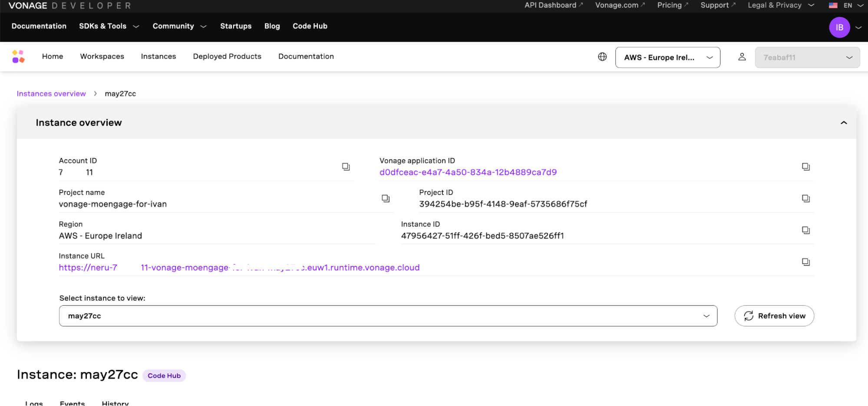868x406 pixels.
Task: Go back to Instances overview breadcrumb
Action: click(51, 94)
